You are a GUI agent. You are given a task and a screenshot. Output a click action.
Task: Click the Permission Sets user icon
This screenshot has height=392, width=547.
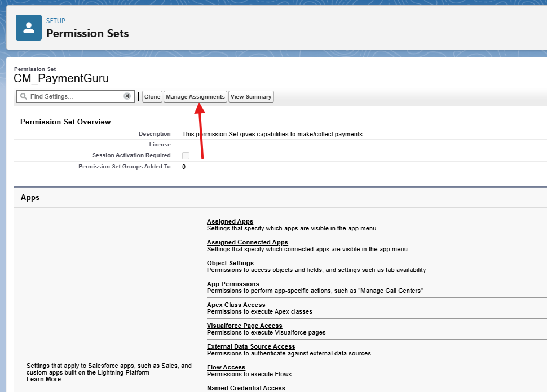click(29, 28)
